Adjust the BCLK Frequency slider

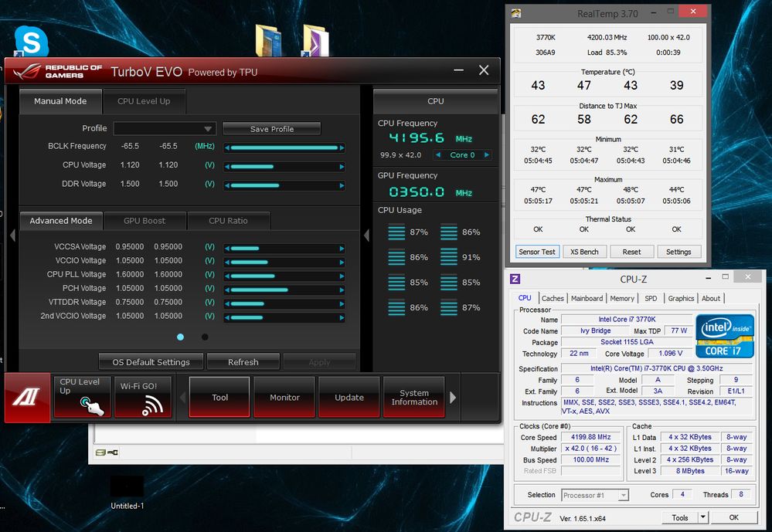[x=284, y=147]
